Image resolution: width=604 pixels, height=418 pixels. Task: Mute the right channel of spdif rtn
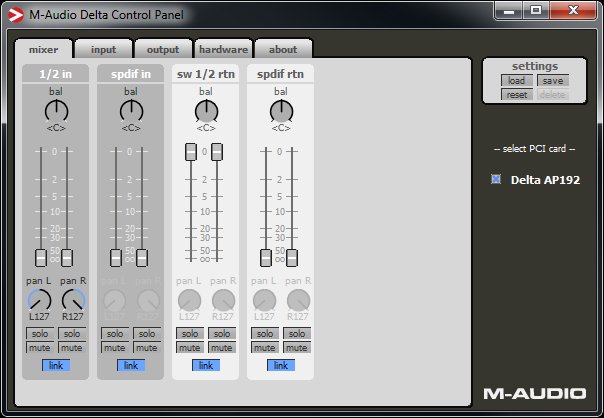click(x=297, y=347)
